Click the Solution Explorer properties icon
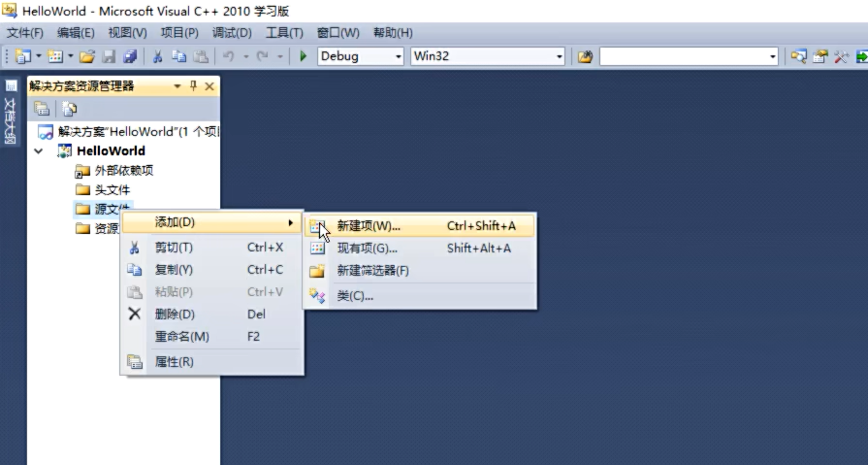This screenshot has height=465, width=868. [x=42, y=109]
